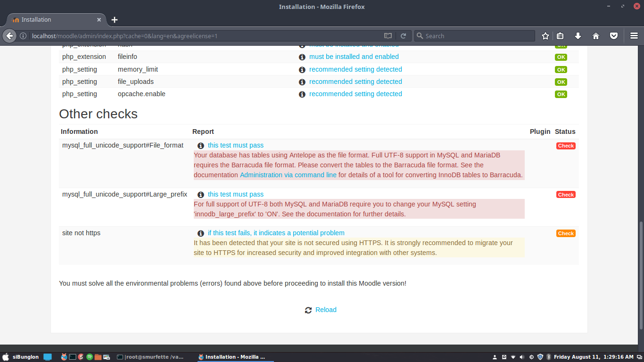The height and width of the screenshot is (362, 644).
Task: Open file manager folder icon in taskbar
Action: click(98, 357)
